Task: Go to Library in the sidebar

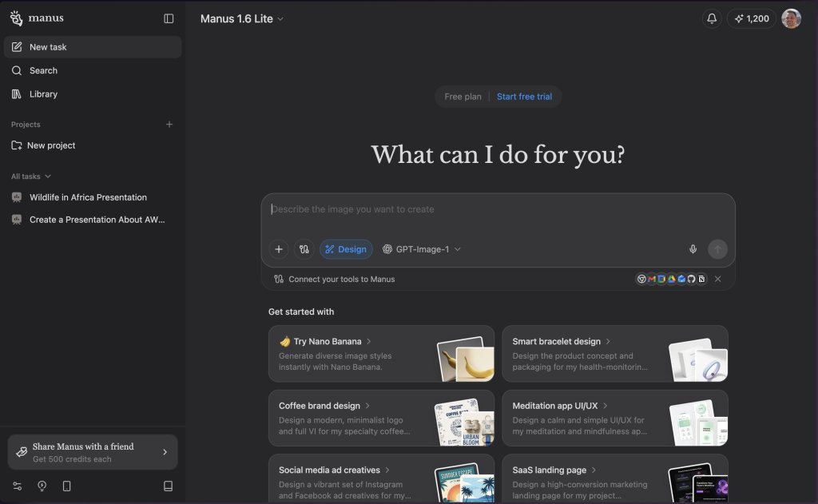Action: pos(43,94)
